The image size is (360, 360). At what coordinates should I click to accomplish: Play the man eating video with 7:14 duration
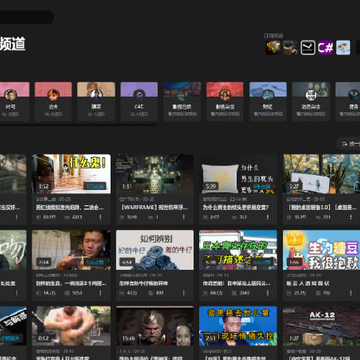click(71, 250)
